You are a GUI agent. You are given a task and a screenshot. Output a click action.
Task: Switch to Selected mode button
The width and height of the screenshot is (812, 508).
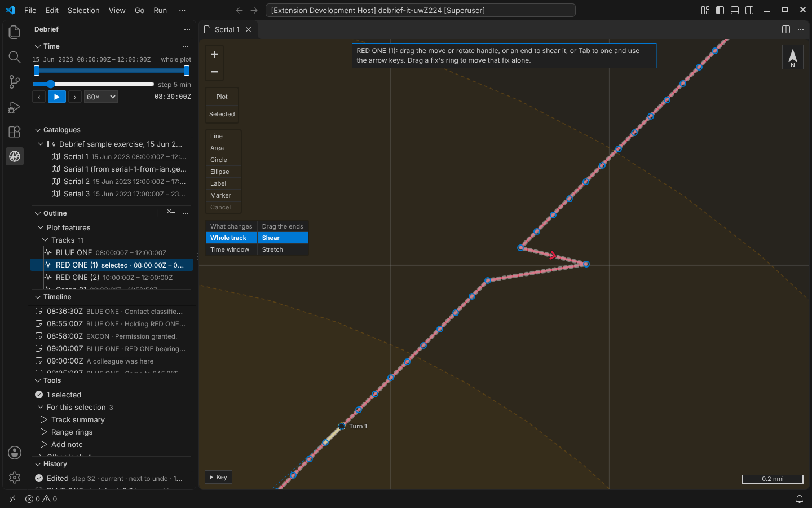(x=222, y=114)
